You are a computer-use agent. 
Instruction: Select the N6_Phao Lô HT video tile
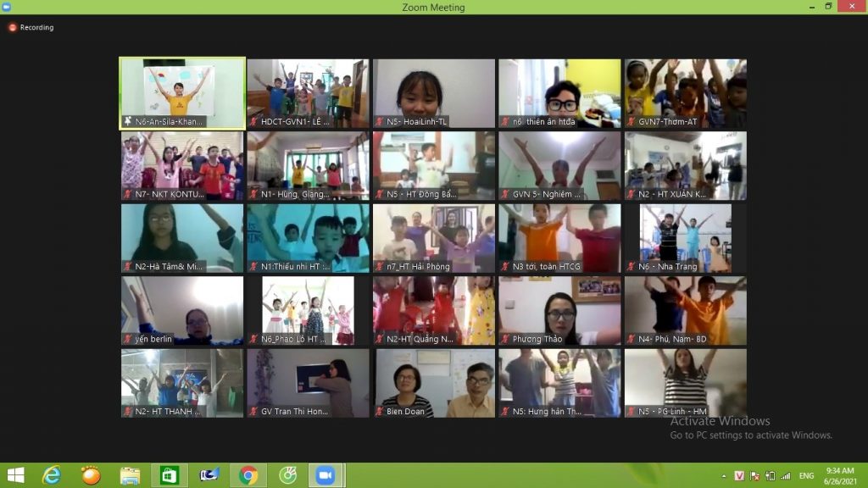click(308, 311)
